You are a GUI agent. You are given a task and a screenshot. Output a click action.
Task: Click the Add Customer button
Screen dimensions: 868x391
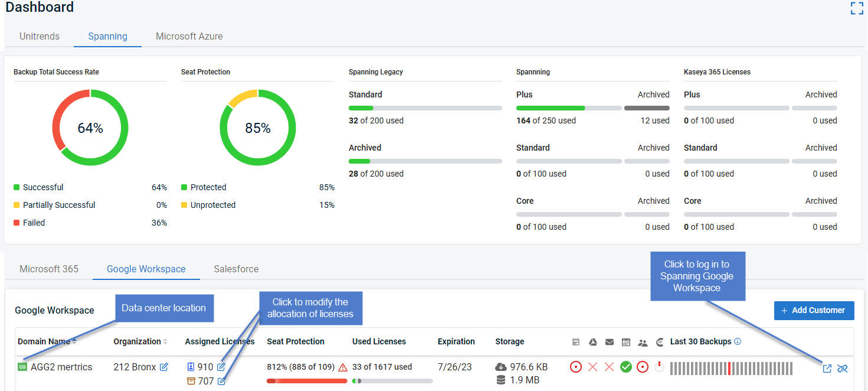(x=814, y=311)
